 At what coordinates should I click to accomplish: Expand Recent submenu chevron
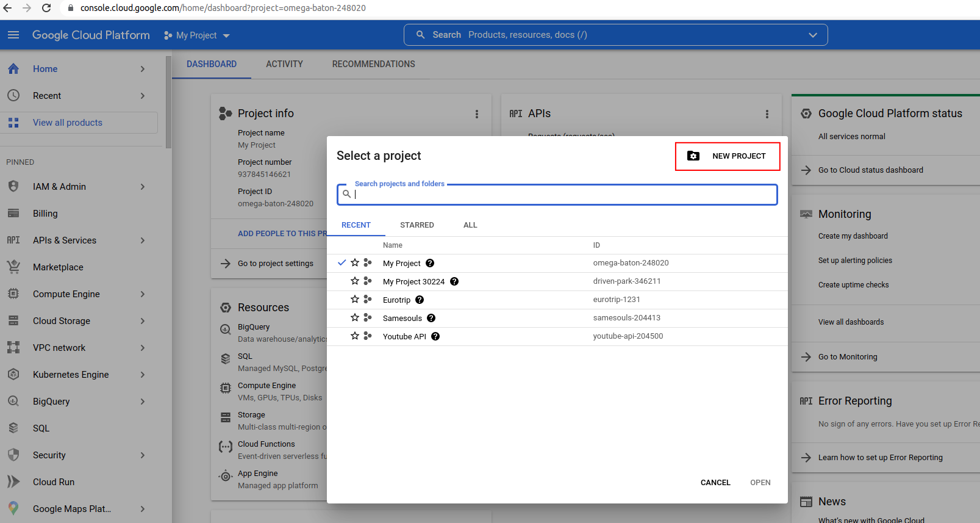click(x=143, y=96)
